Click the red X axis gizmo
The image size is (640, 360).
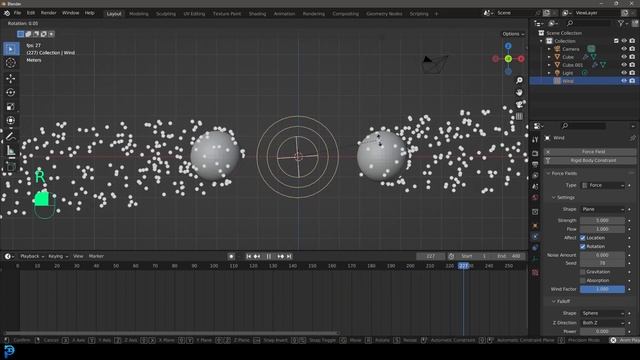tap(521, 59)
